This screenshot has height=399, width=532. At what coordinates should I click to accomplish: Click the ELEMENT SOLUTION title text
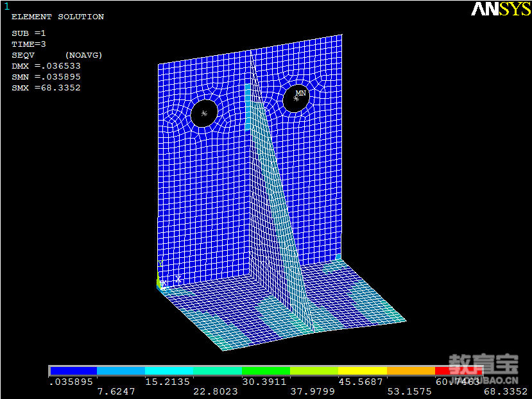(x=58, y=17)
